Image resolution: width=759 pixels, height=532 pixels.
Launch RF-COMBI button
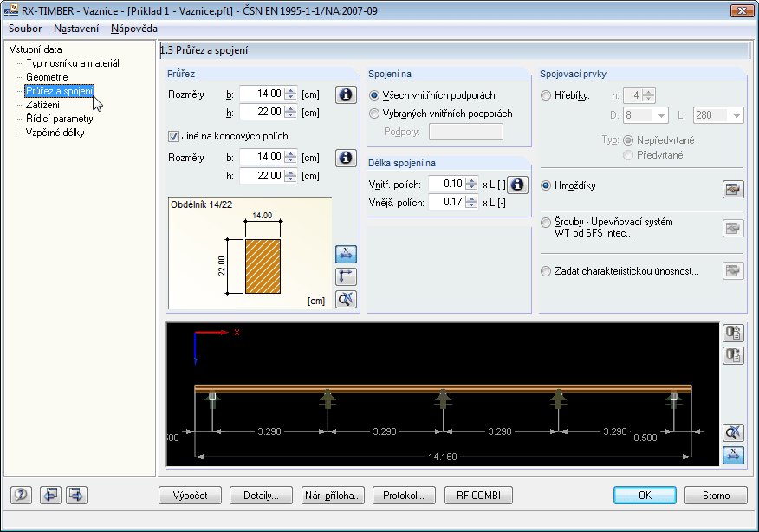click(478, 496)
